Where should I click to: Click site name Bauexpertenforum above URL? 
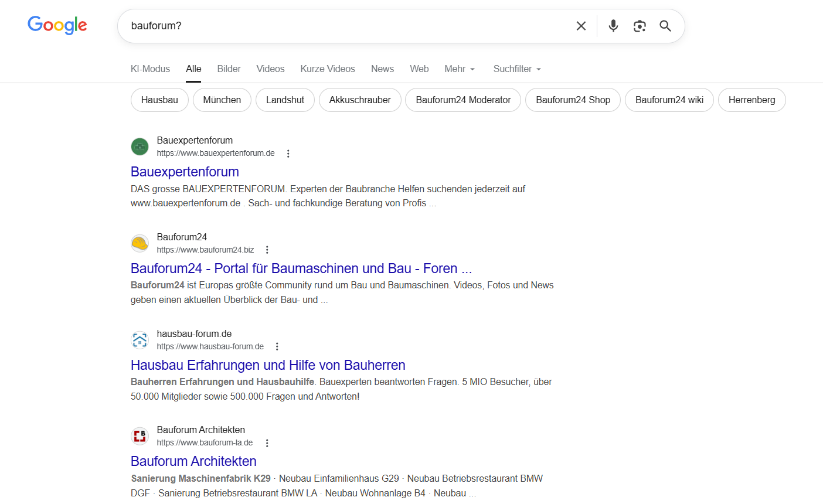click(195, 140)
